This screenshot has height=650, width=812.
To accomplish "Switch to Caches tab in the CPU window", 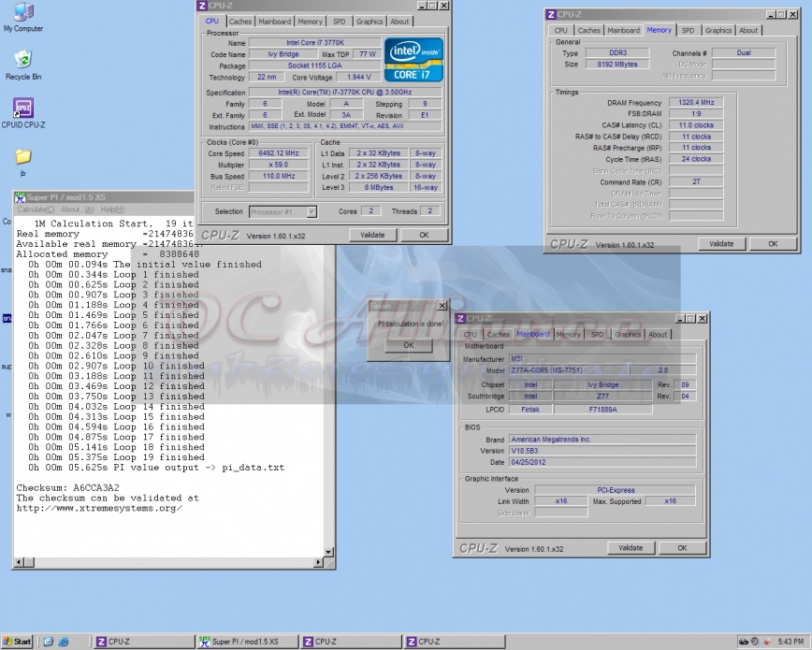I will [240, 22].
